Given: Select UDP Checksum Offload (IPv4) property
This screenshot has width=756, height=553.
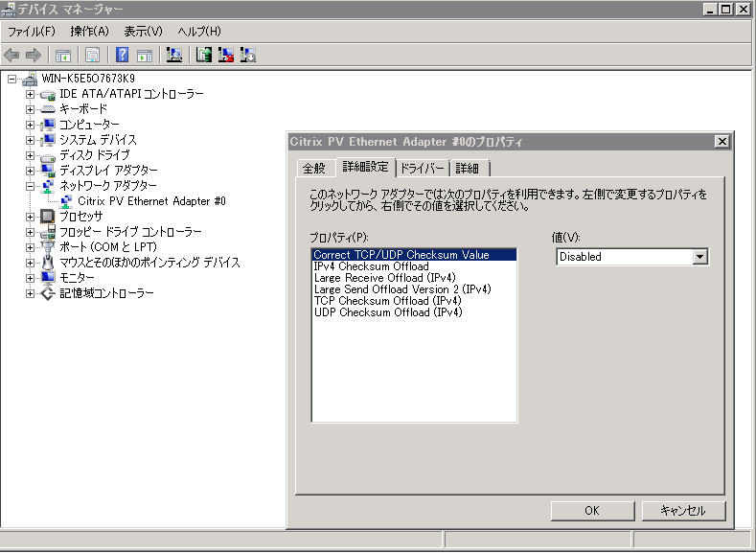Looking at the screenshot, I should coord(414,312).
